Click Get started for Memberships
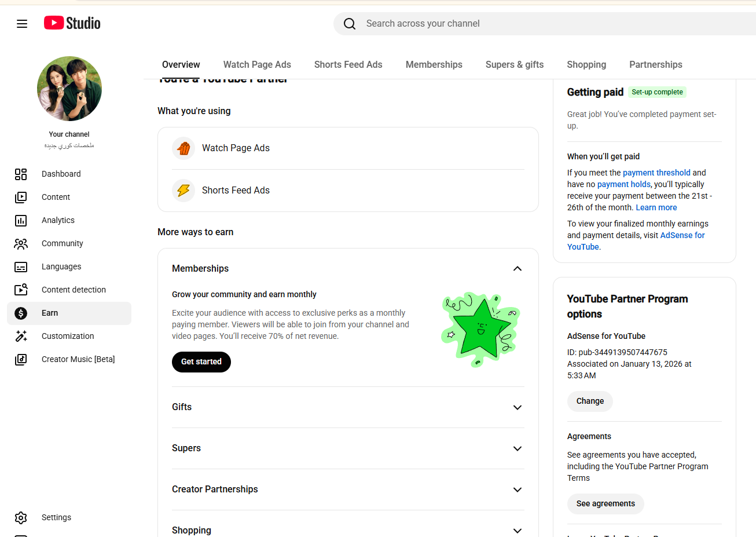The width and height of the screenshot is (756, 537). tap(201, 362)
